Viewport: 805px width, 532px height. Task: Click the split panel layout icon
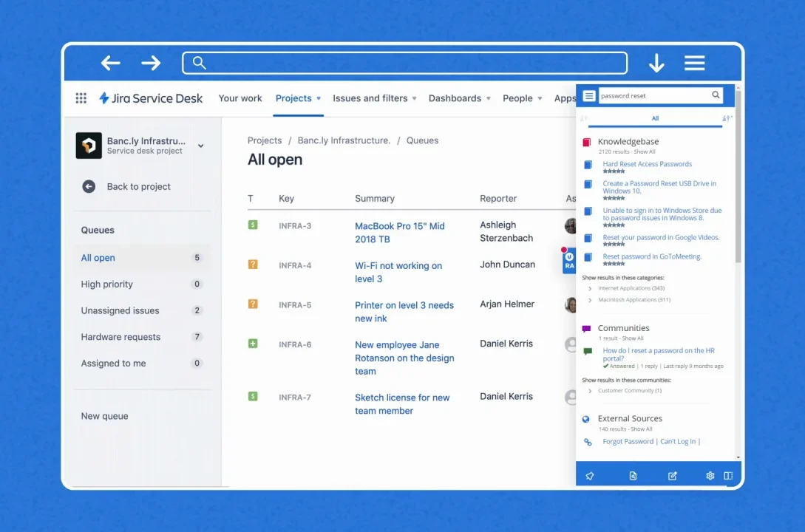[728, 476]
